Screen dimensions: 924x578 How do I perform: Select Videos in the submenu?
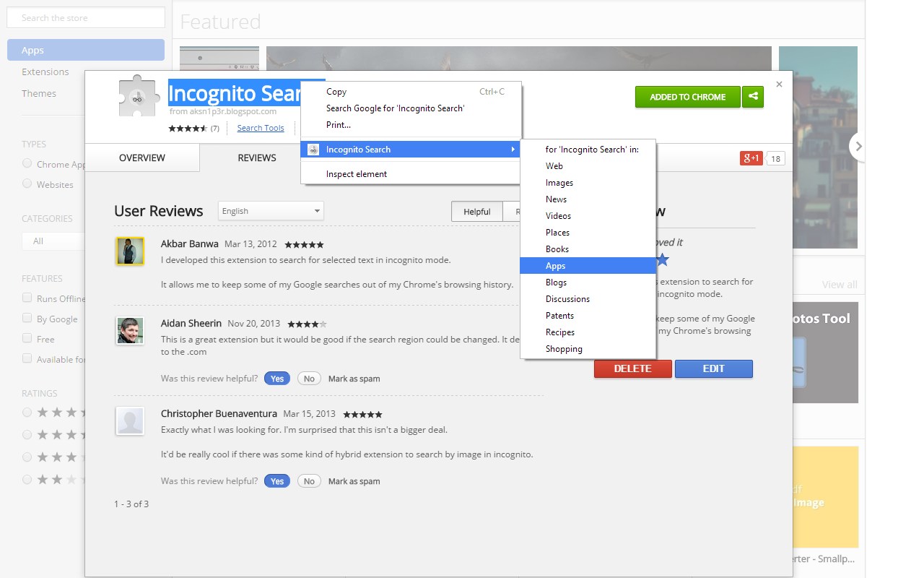pyautogui.click(x=588, y=216)
